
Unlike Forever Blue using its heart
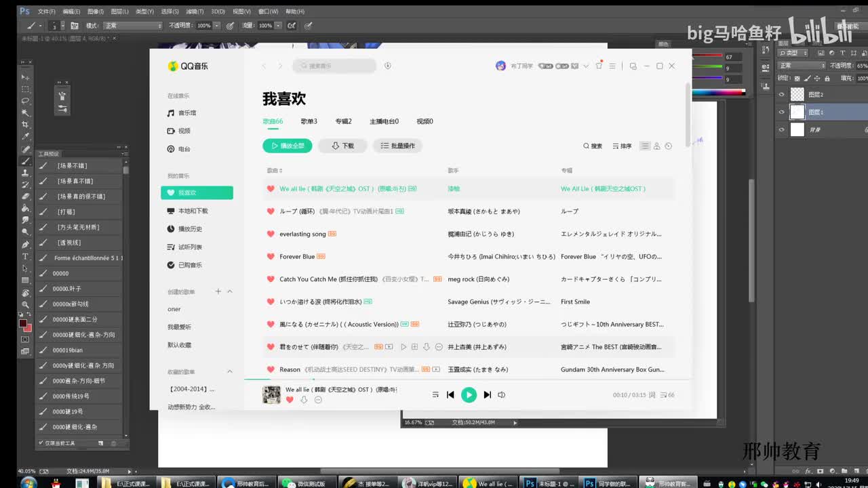pyautogui.click(x=271, y=256)
